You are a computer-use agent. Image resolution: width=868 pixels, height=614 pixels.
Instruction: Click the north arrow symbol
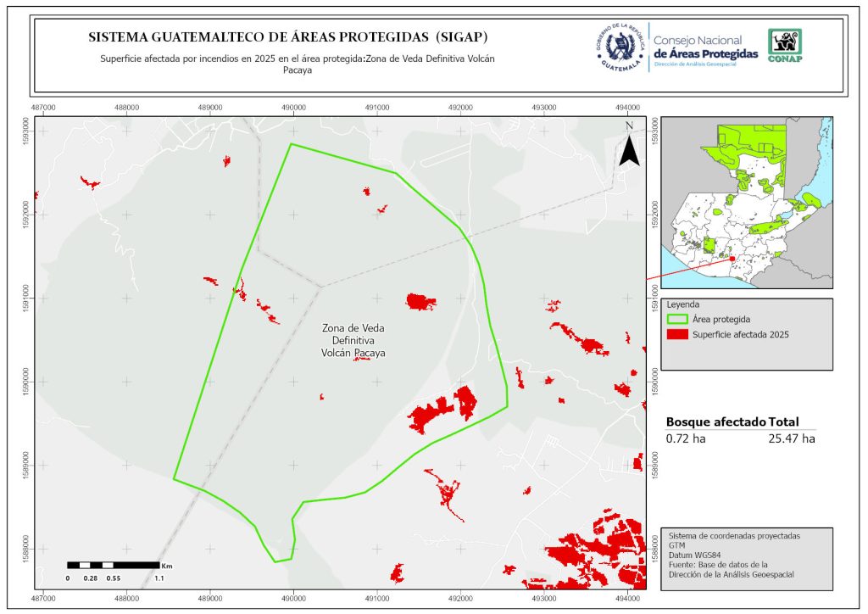click(628, 146)
